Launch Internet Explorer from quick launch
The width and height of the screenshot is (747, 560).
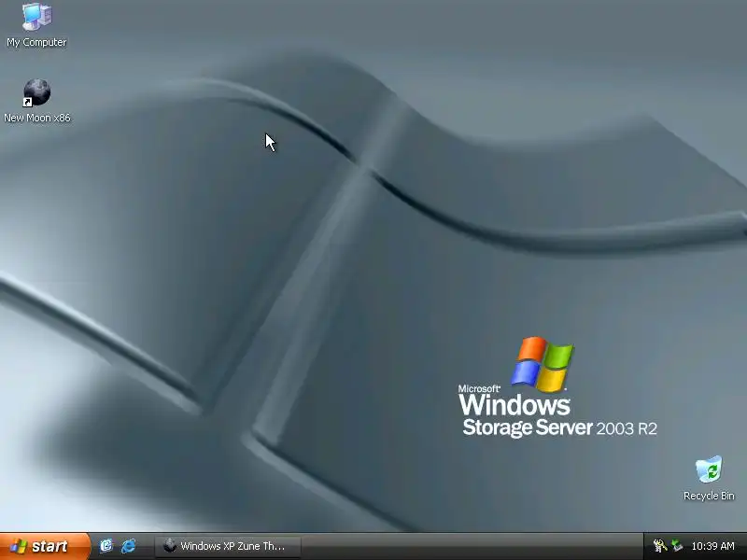(x=129, y=546)
